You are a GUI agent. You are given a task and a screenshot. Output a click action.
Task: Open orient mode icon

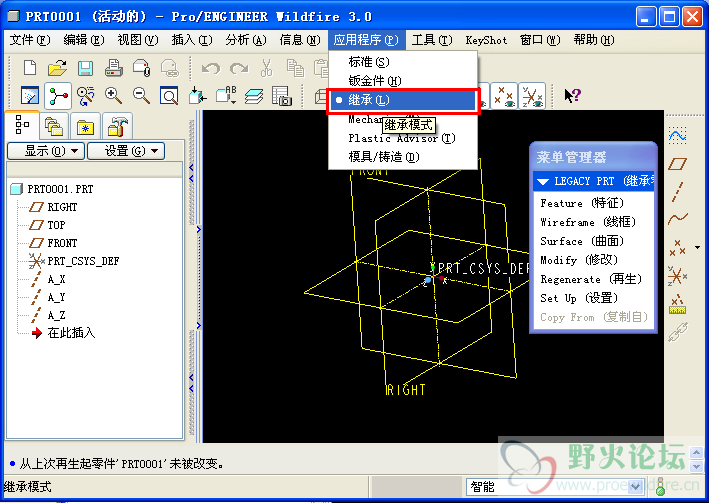click(85, 96)
